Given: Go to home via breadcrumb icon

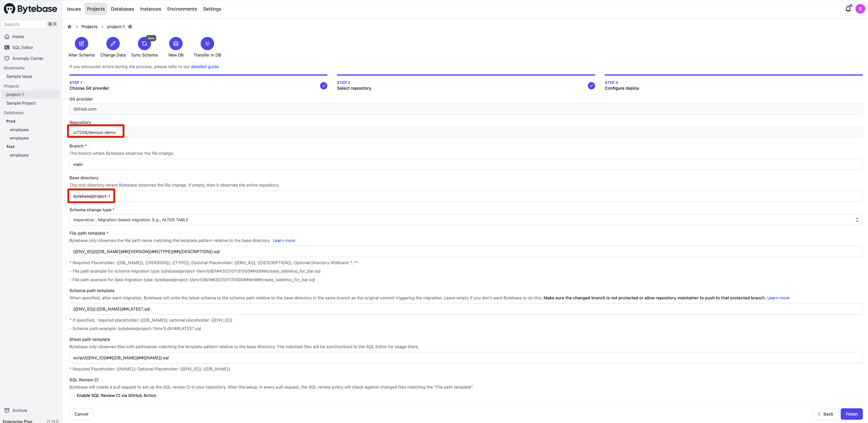Looking at the screenshot, I should point(69,27).
